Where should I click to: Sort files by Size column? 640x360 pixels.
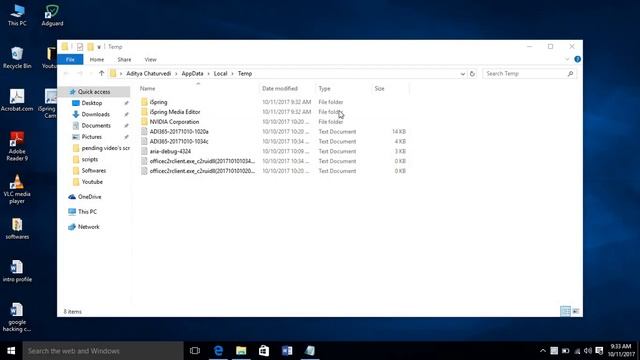pos(379,89)
